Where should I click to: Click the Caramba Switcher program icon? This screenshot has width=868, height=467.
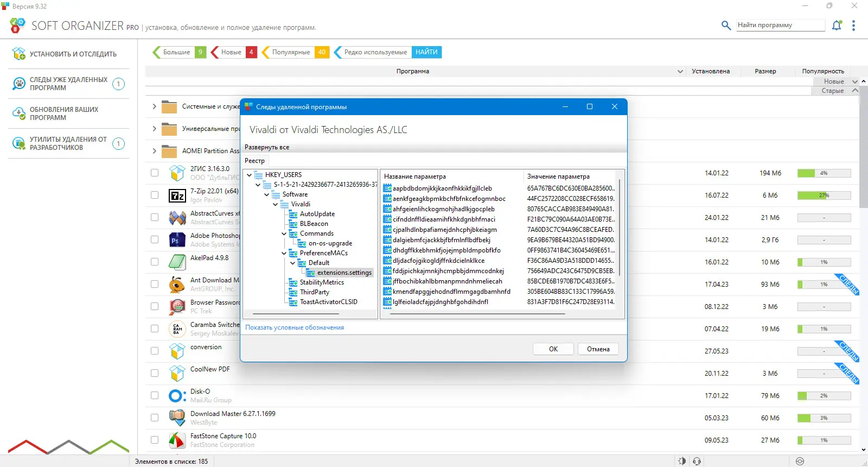[x=177, y=329]
